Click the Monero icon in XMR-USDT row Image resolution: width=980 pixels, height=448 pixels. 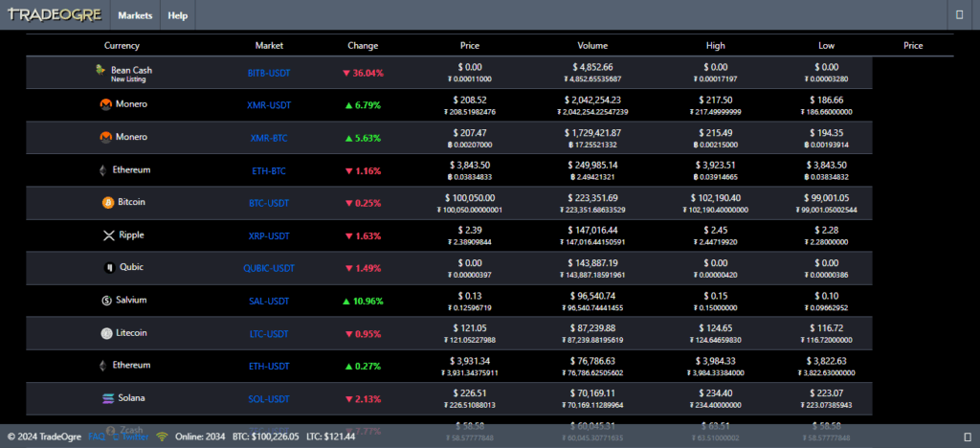[x=105, y=103]
